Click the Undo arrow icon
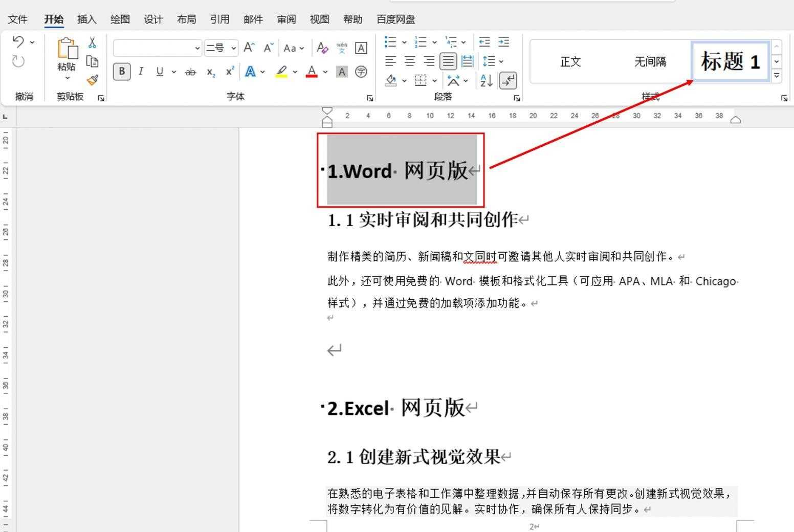 point(18,42)
